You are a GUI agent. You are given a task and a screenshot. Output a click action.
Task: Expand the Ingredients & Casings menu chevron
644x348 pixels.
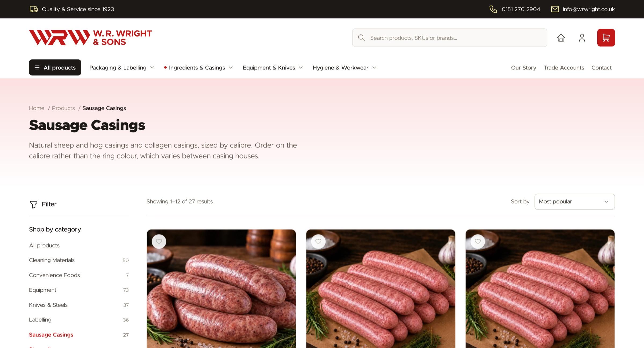click(x=230, y=68)
